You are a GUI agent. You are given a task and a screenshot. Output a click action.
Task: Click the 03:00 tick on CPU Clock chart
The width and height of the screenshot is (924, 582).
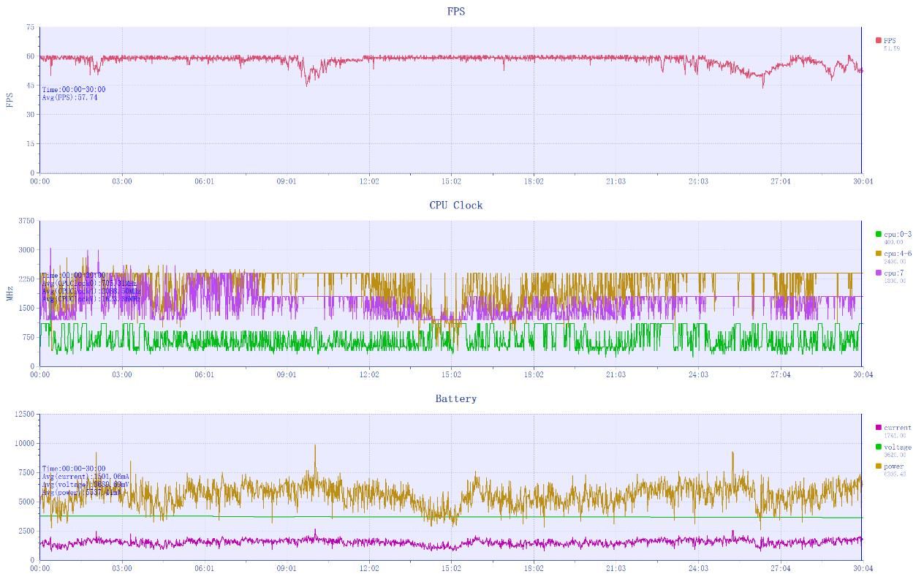[122, 374]
